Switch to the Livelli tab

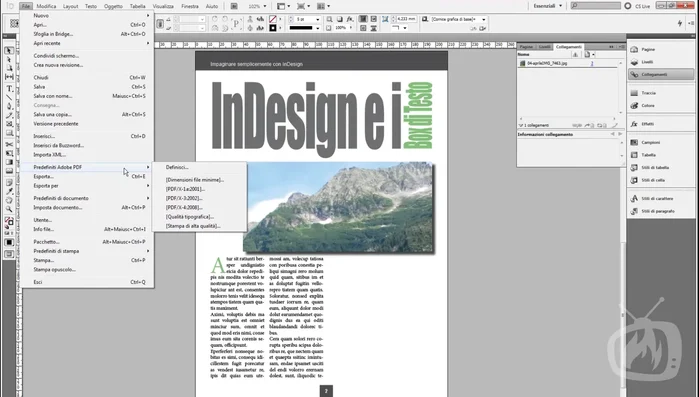tap(544, 46)
